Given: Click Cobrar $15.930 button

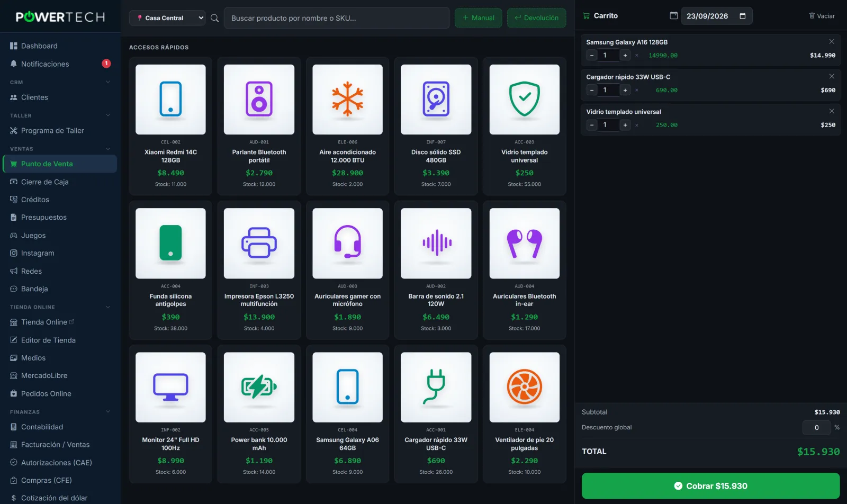Looking at the screenshot, I should 710,486.
